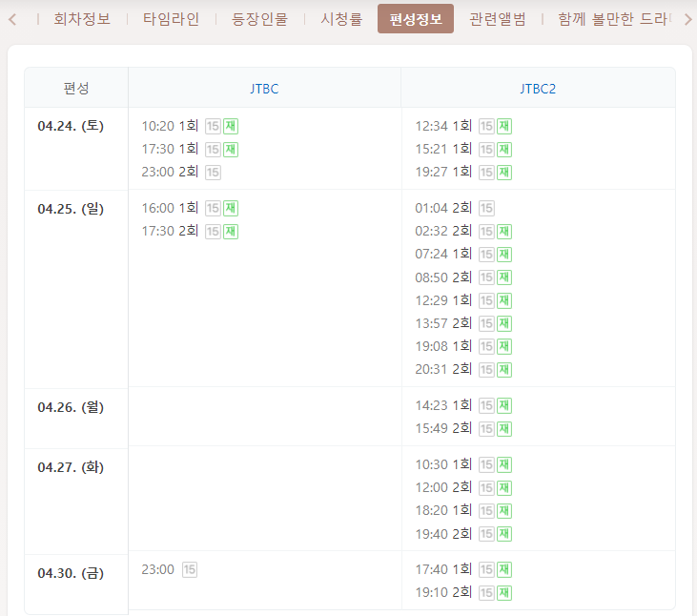Click the JTBC2 19:27 1회 entry
This screenshot has height=616, width=697.
(x=463, y=172)
